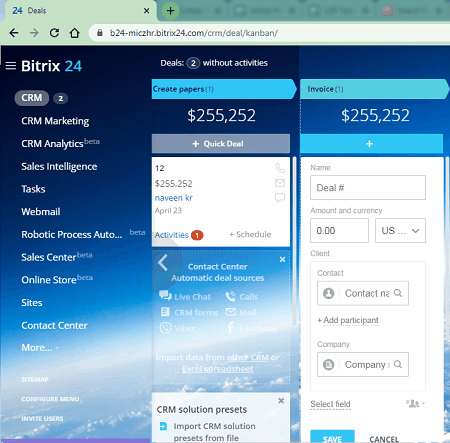
Task: Click the Calls phone icon
Action: [x=230, y=296]
